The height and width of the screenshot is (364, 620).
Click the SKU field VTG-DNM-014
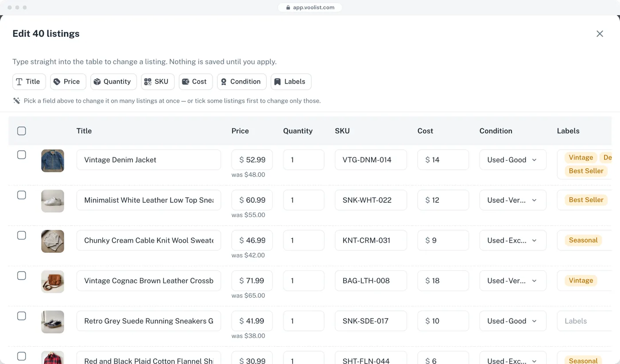(x=371, y=160)
